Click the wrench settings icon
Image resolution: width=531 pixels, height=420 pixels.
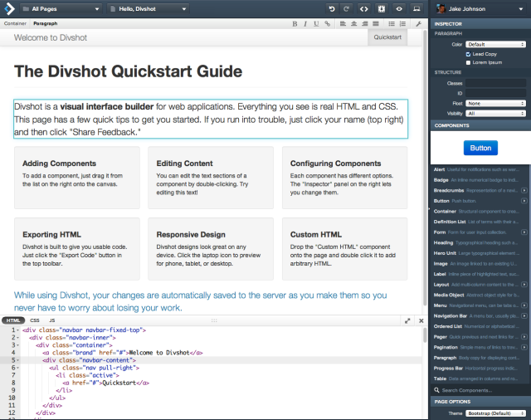[x=418, y=24]
